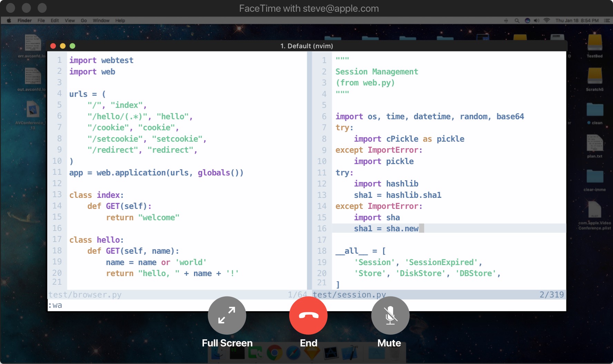Select the TestBed drive on the desktop

tap(594, 45)
